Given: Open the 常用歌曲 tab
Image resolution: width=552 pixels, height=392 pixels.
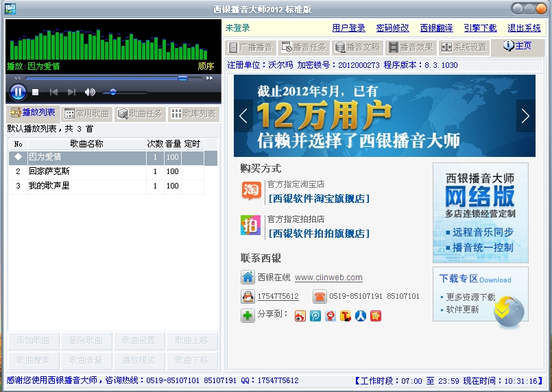Looking at the screenshot, I should pyautogui.click(x=87, y=114).
